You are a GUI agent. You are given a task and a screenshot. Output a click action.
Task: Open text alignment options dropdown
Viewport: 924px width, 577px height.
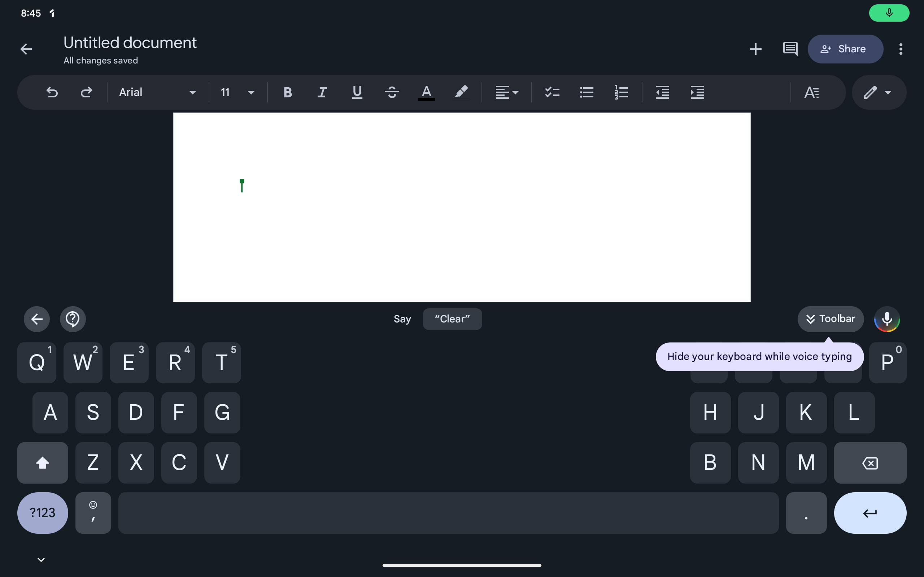click(507, 92)
